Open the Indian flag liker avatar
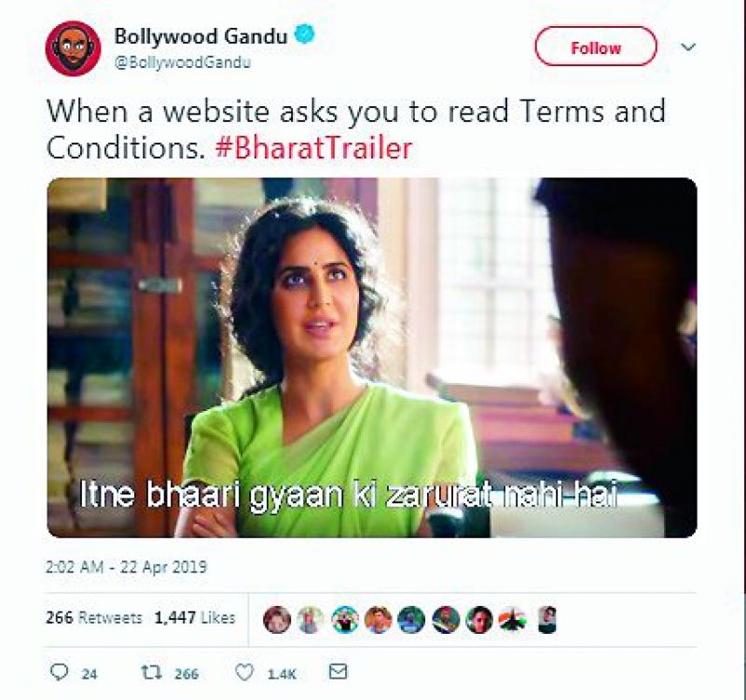The width and height of the screenshot is (746, 700). [513, 620]
